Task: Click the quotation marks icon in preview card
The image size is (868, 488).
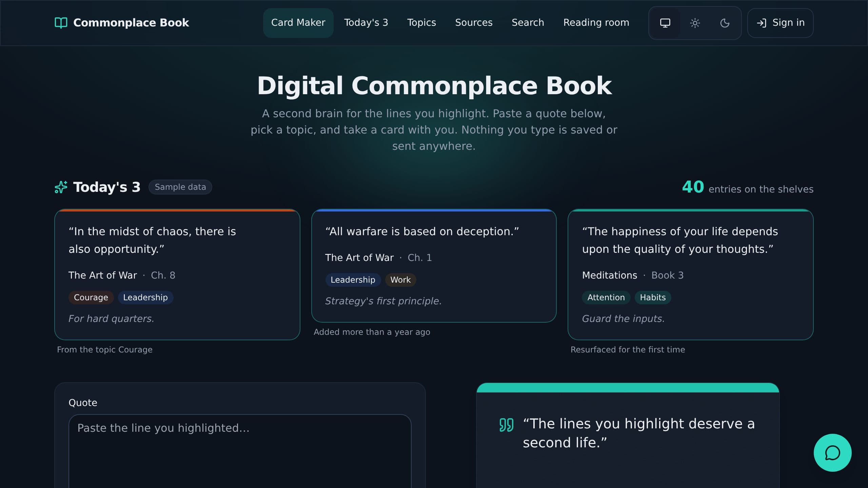Action: (x=507, y=425)
